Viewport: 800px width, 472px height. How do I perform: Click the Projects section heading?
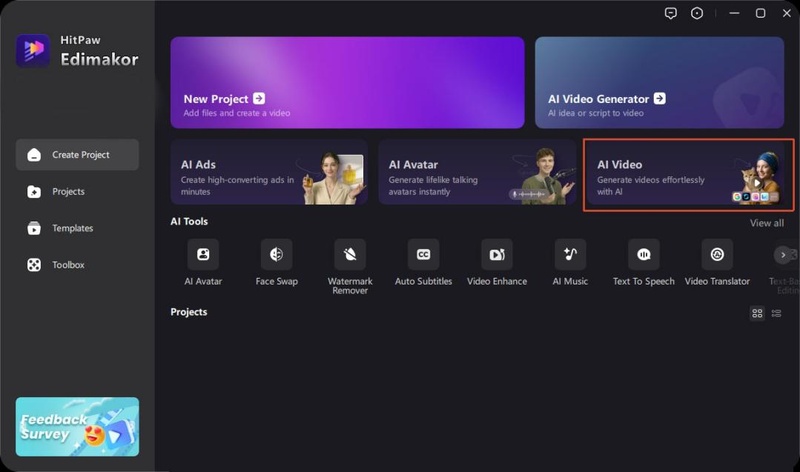pos(189,312)
